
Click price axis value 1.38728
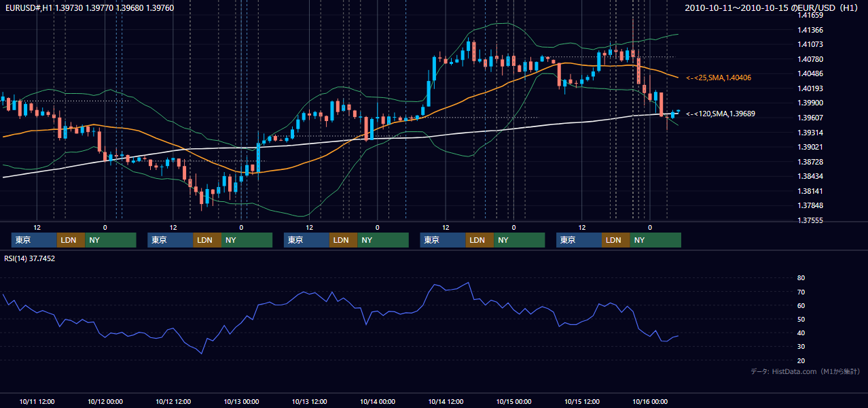point(810,162)
